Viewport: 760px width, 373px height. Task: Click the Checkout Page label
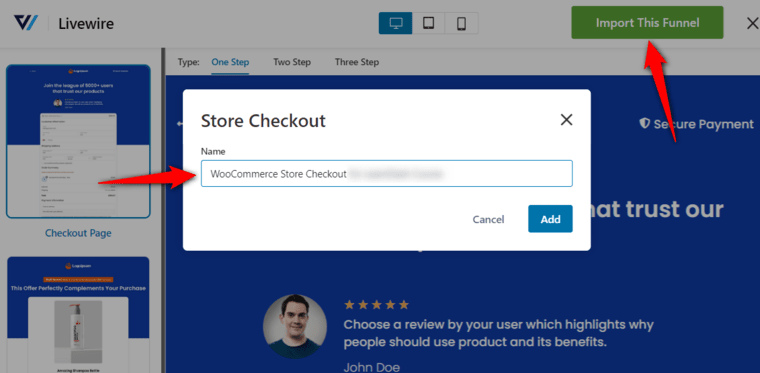click(78, 233)
